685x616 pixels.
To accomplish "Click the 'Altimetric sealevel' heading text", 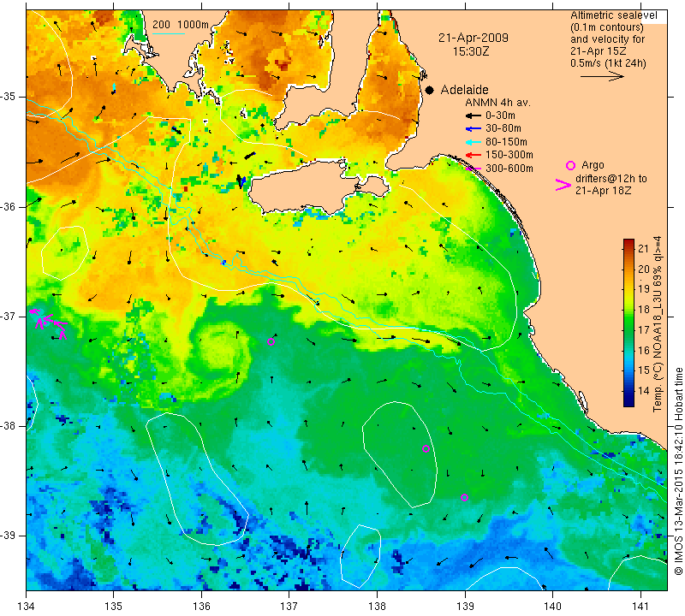I will pyautogui.click(x=613, y=15).
